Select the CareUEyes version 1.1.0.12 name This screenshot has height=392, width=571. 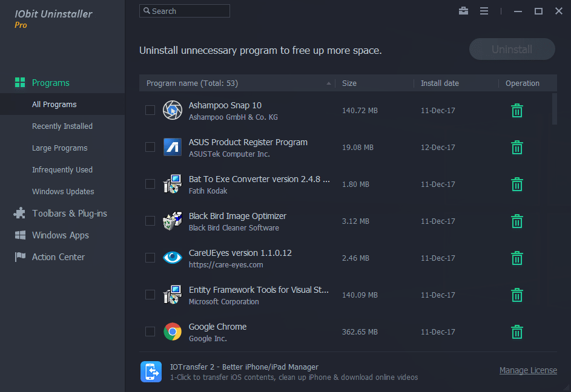click(x=240, y=253)
